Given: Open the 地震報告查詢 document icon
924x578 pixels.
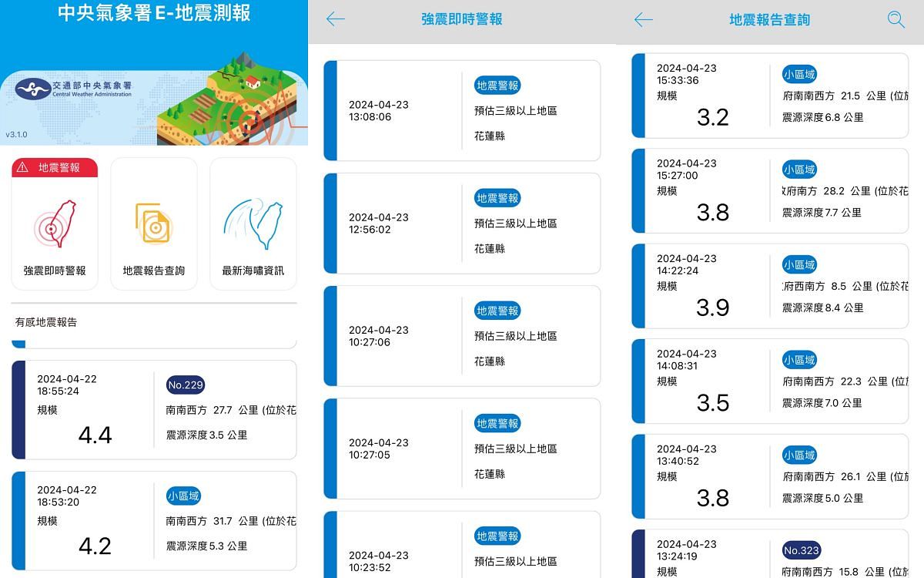Looking at the screenshot, I should (x=154, y=224).
